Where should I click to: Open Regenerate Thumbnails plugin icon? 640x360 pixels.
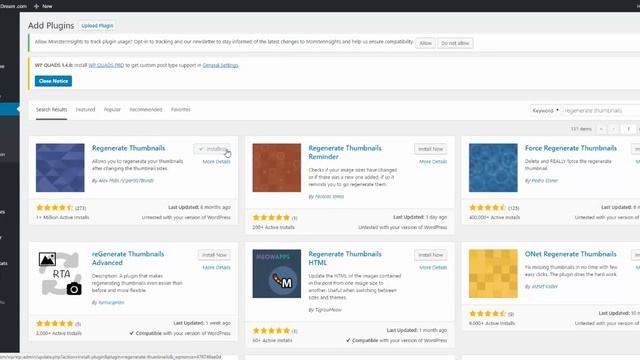click(60, 168)
